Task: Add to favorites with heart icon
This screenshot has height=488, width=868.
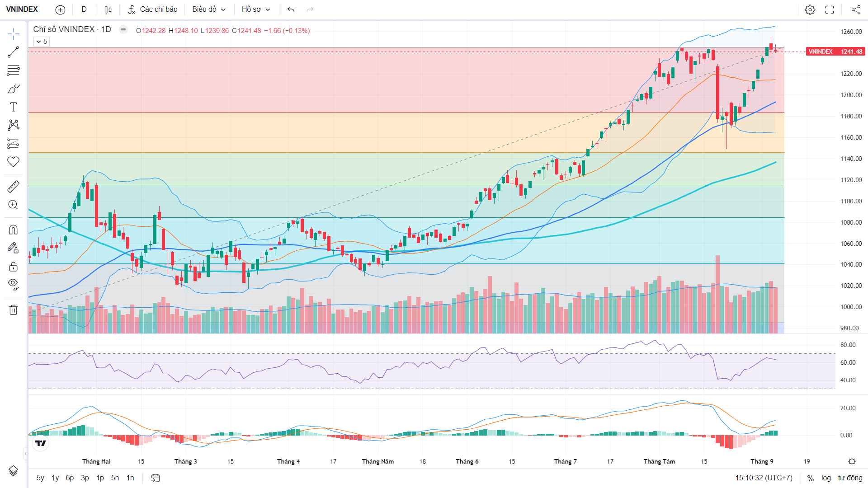Action: tap(14, 162)
